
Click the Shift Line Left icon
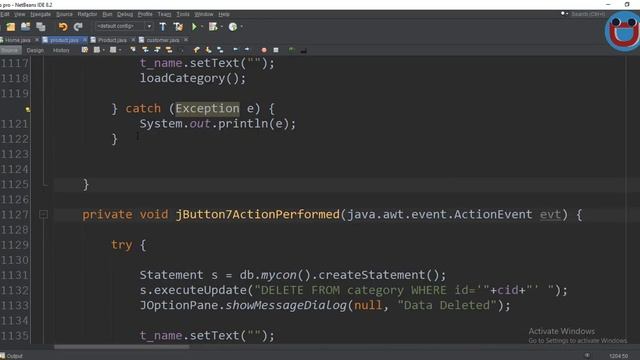click(x=236, y=50)
